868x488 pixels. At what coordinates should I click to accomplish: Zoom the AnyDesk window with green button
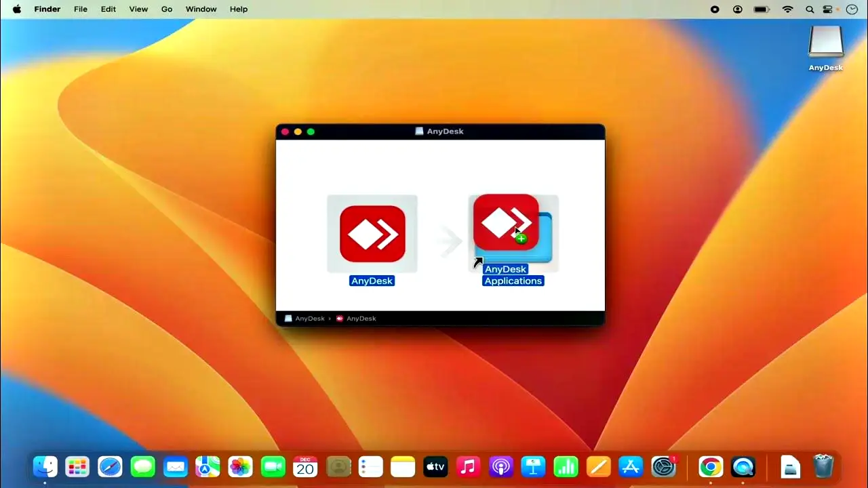tap(311, 131)
